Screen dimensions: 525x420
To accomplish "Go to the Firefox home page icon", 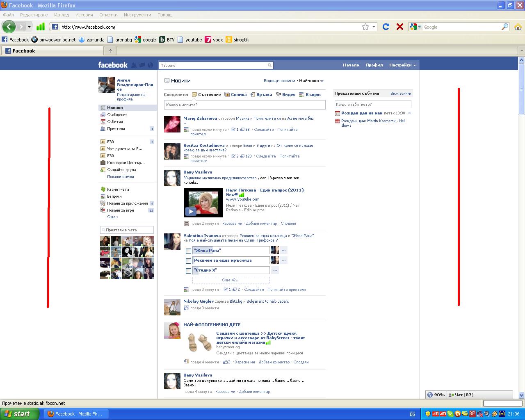I will click(x=518, y=27).
